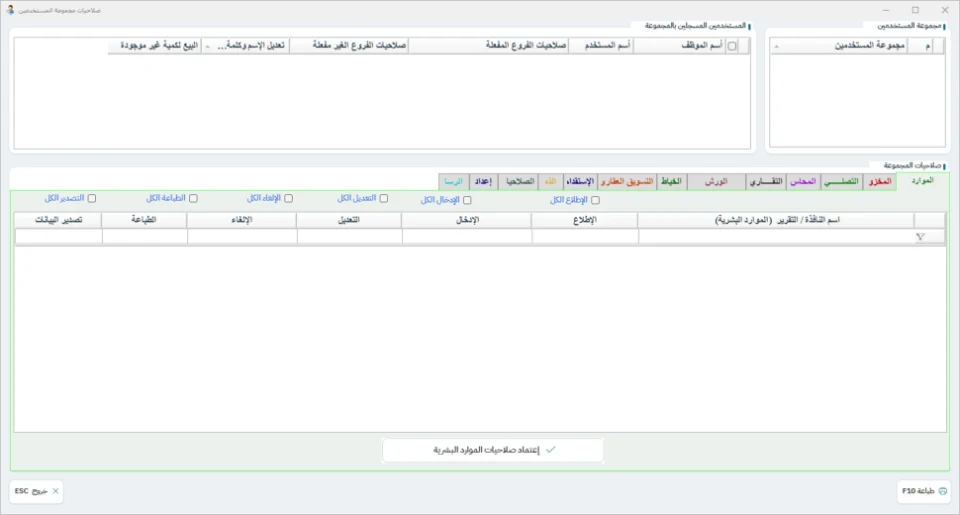The width and height of the screenshot is (960, 515).
Task: Enable the الإدخال الكل checkbox
Action: [x=467, y=200]
